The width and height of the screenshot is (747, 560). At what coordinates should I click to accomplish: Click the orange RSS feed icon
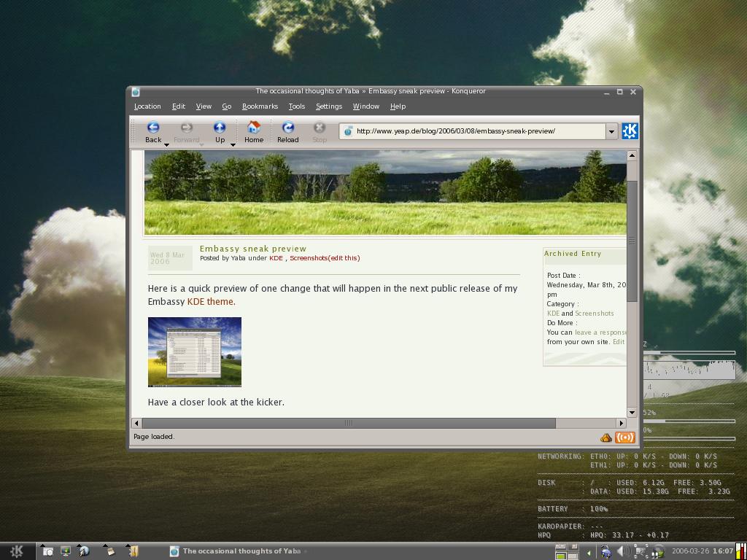pyautogui.click(x=625, y=437)
